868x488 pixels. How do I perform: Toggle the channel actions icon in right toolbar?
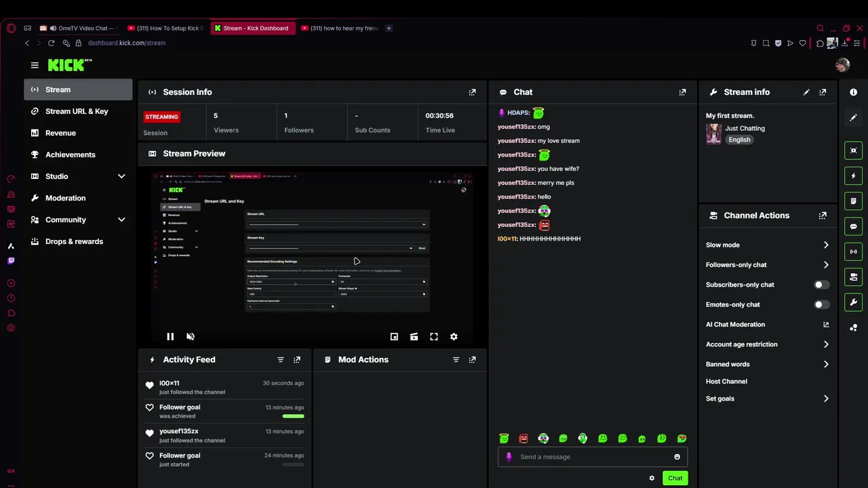pyautogui.click(x=854, y=277)
